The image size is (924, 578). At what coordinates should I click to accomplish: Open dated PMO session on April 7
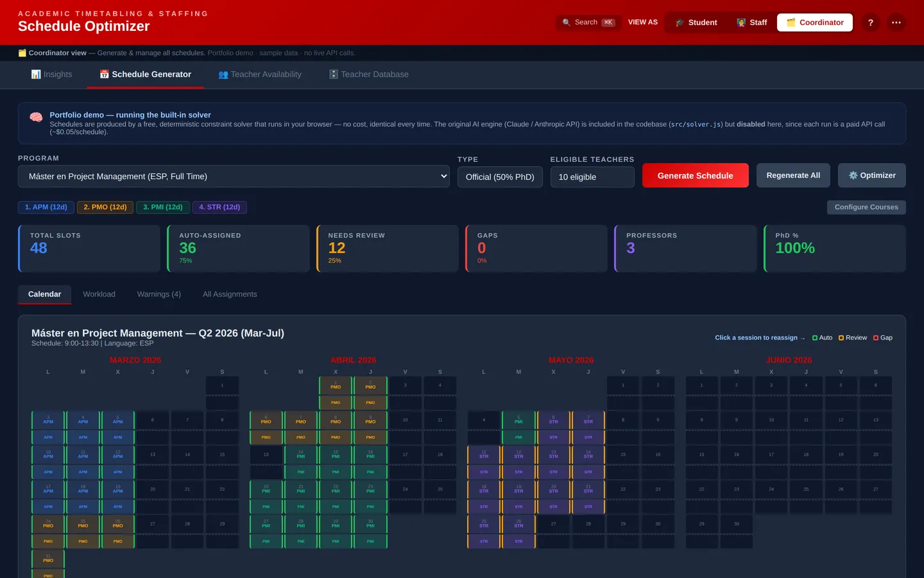pyautogui.click(x=301, y=420)
